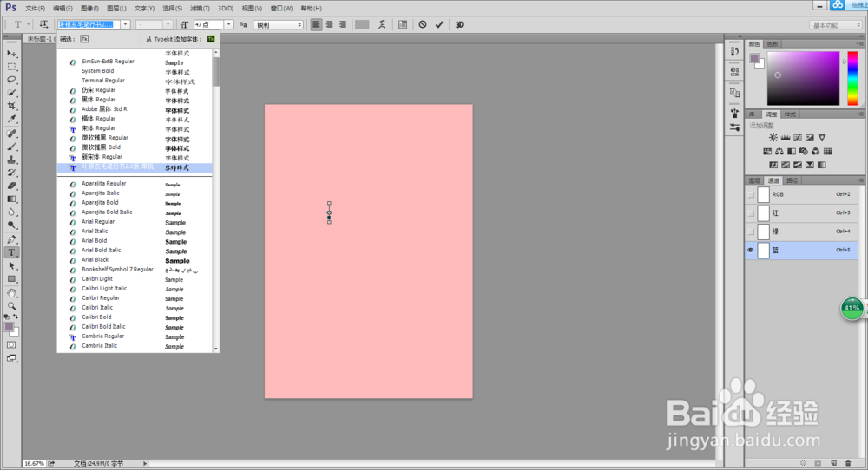The width and height of the screenshot is (868, 470).
Task: Open the 文件(F) menu
Action: (35, 9)
